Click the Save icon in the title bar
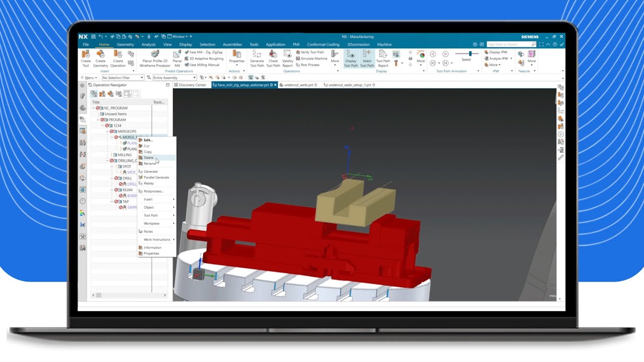 [93, 37]
